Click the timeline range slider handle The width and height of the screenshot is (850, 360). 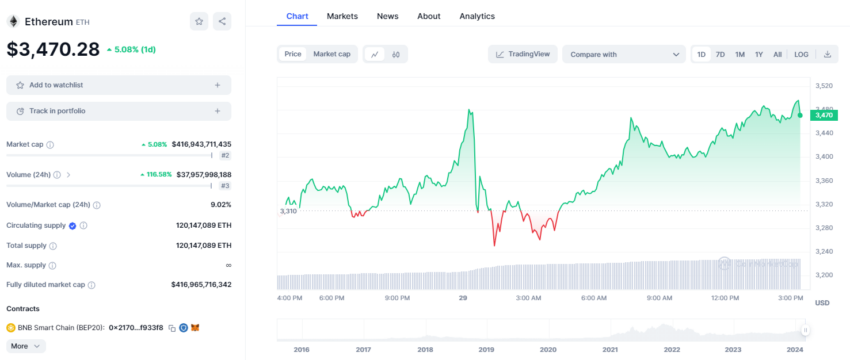tap(806, 330)
